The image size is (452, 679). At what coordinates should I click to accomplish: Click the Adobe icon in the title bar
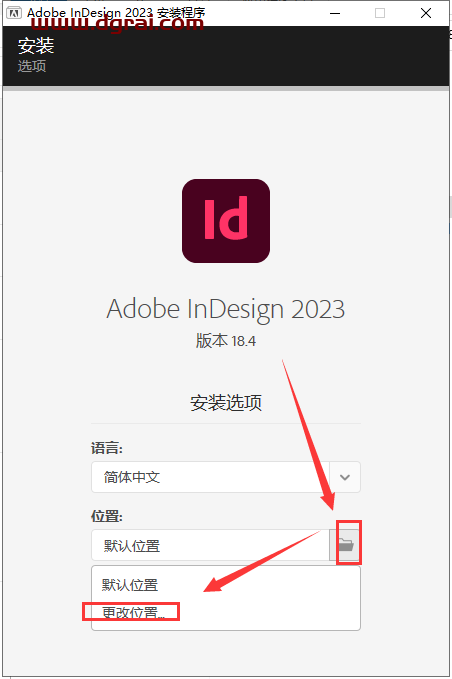click(13, 13)
